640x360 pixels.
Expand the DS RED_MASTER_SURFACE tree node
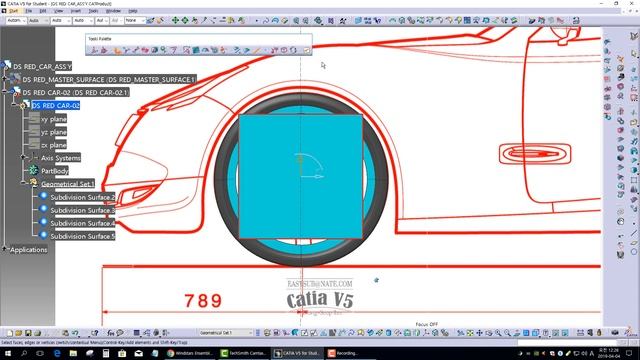click(x=5, y=79)
